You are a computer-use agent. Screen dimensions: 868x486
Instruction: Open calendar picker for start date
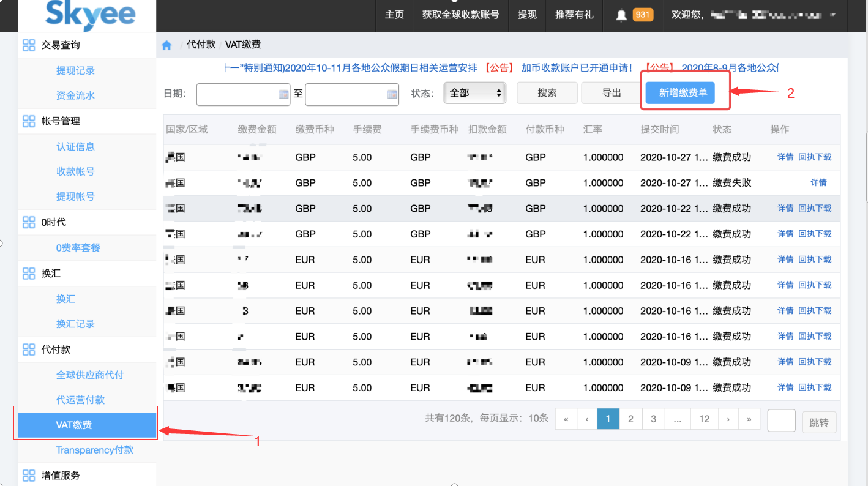coord(283,94)
